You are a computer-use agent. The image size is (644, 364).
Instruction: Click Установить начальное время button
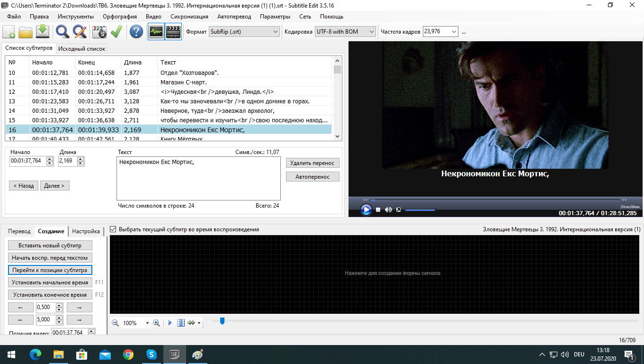(50, 282)
